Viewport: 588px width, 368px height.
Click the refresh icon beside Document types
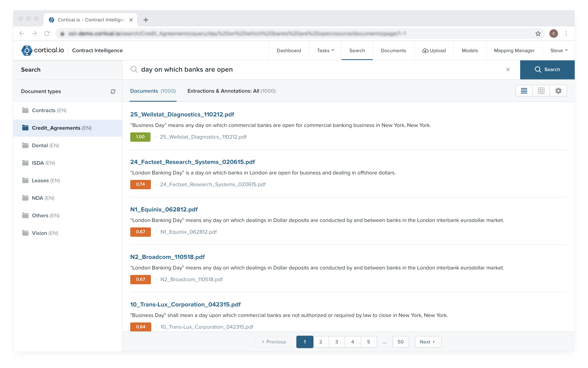coord(113,91)
